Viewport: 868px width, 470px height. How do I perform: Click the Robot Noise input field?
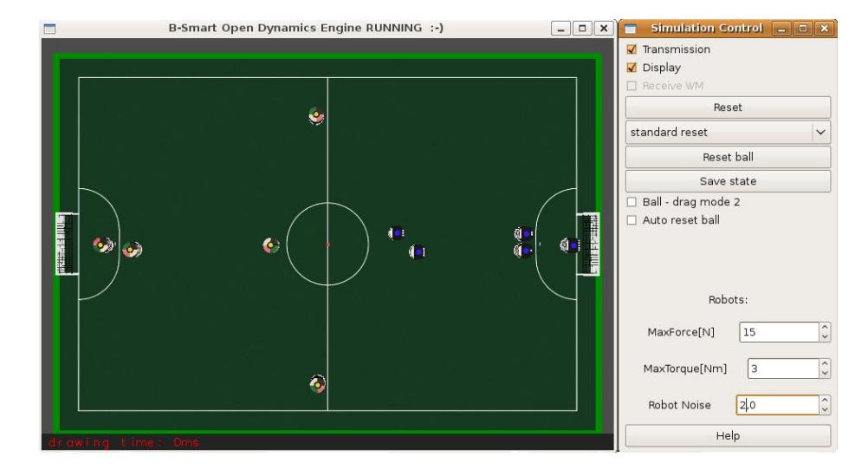[777, 405]
